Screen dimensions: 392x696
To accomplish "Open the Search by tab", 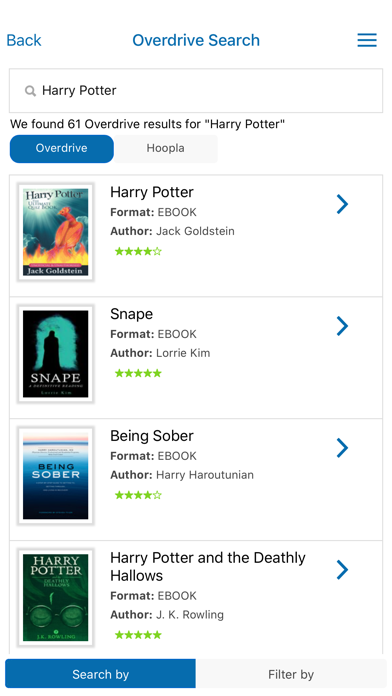I will point(100,674).
